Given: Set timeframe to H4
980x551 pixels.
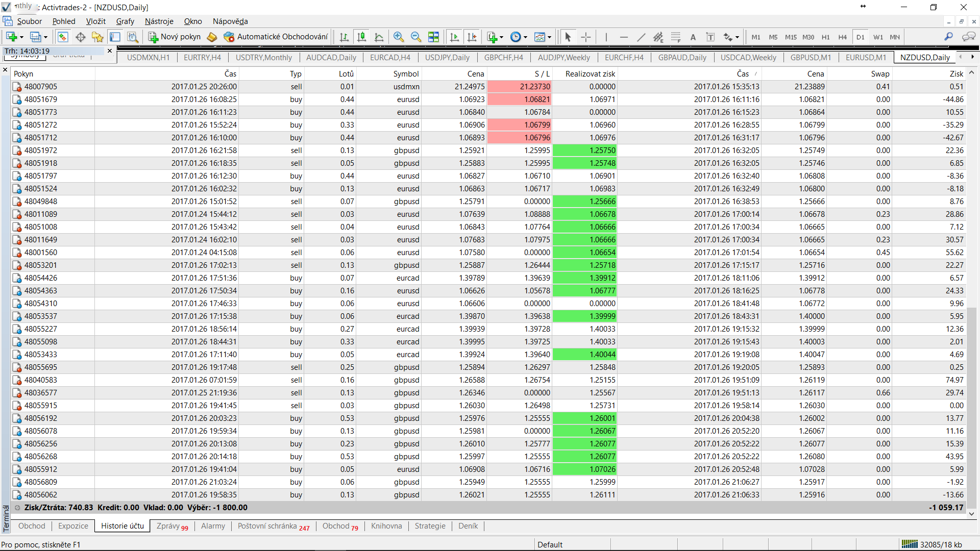Looking at the screenshot, I should point(843,37).
